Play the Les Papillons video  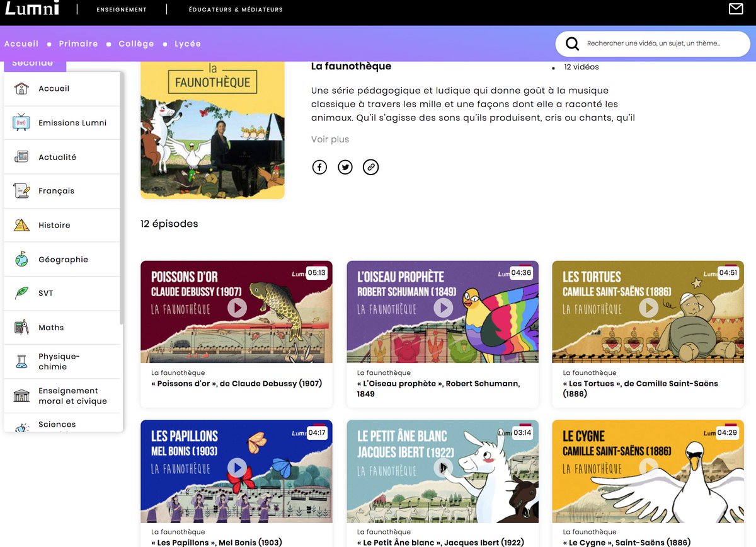[x=237, y=467]
